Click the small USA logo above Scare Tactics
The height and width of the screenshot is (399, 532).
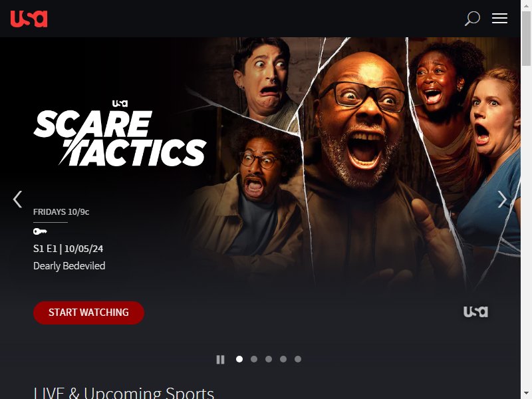tap(120, 103)
